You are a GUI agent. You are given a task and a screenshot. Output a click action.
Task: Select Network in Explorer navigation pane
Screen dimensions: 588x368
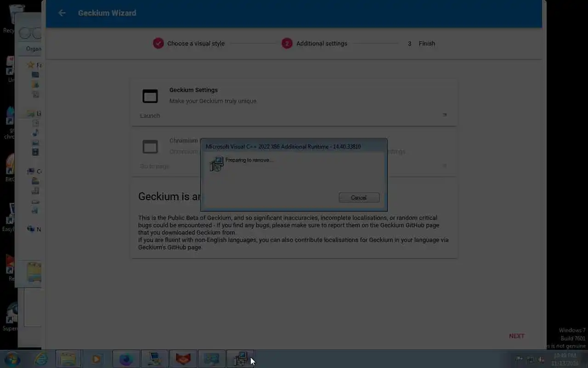(x=35, y=229)
